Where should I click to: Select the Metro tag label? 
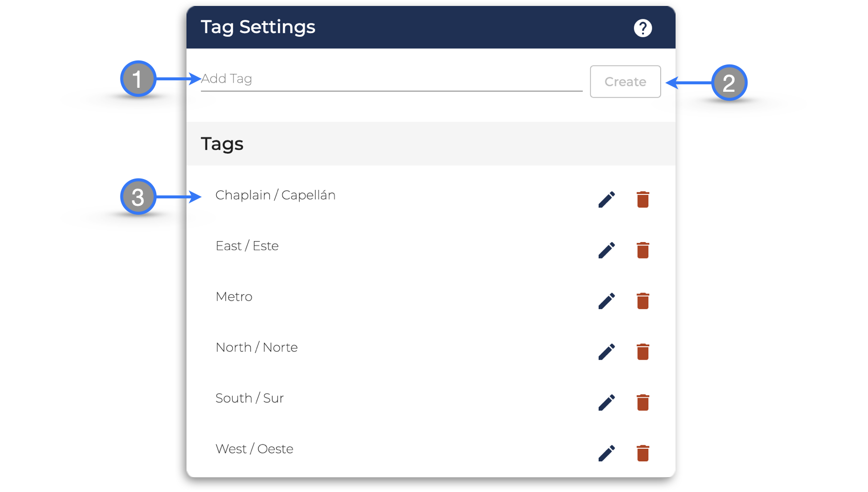pos(234,297)
